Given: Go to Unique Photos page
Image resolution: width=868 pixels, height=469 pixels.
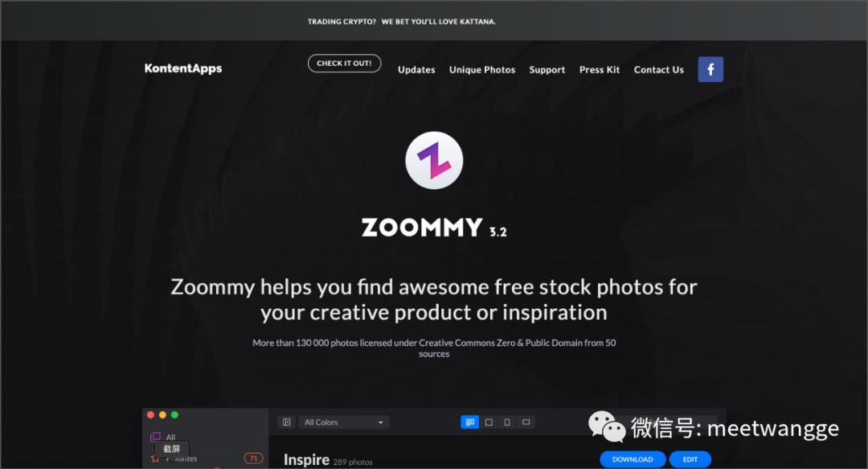Looking at the screenshot, I should (482, 70).
